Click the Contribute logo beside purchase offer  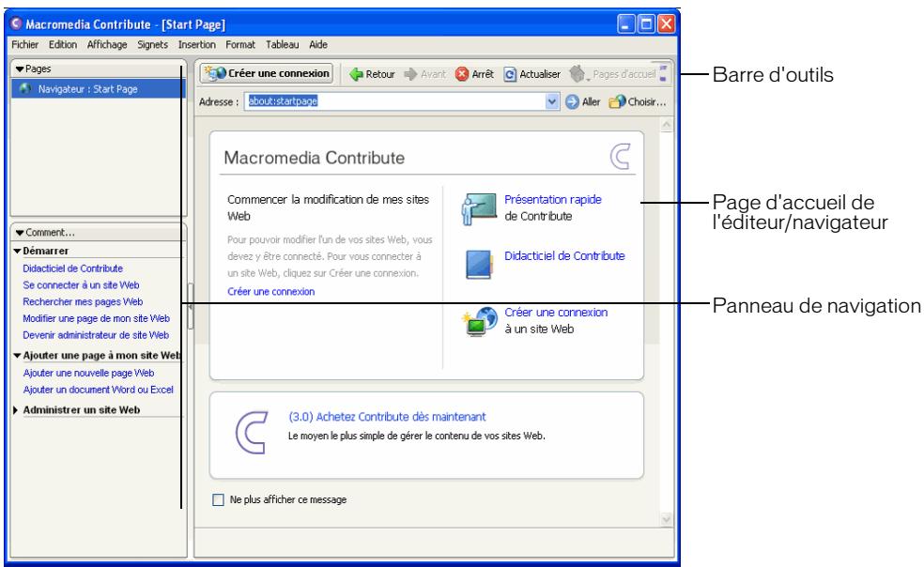click(253, 433)
